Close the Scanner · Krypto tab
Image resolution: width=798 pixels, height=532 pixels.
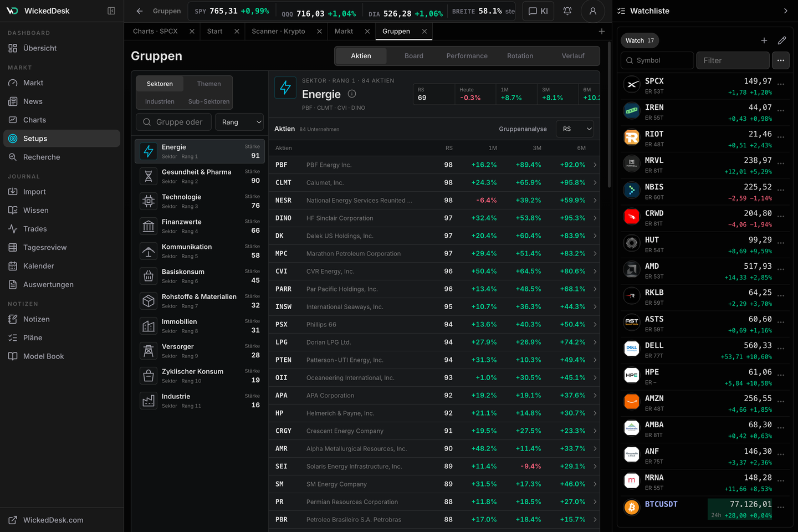pos(319,32)
